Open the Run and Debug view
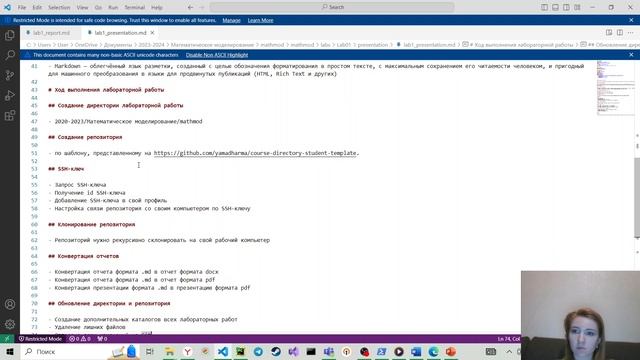The image size is (640, 360). [10, 95]
